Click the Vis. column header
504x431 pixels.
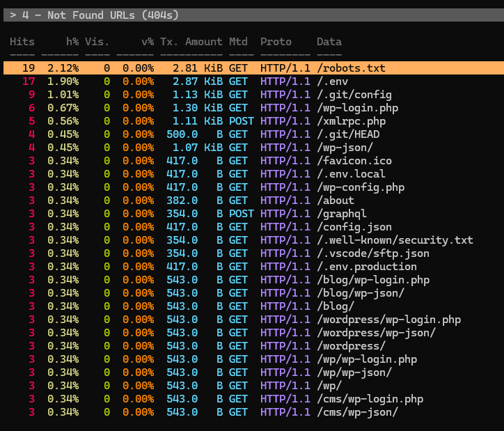pos(97,42)
